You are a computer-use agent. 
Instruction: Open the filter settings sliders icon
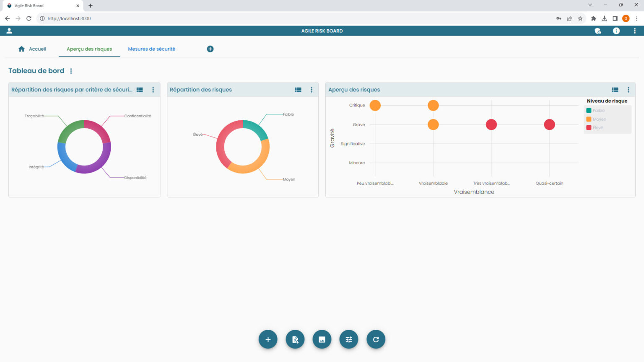(x=348, y=339)
